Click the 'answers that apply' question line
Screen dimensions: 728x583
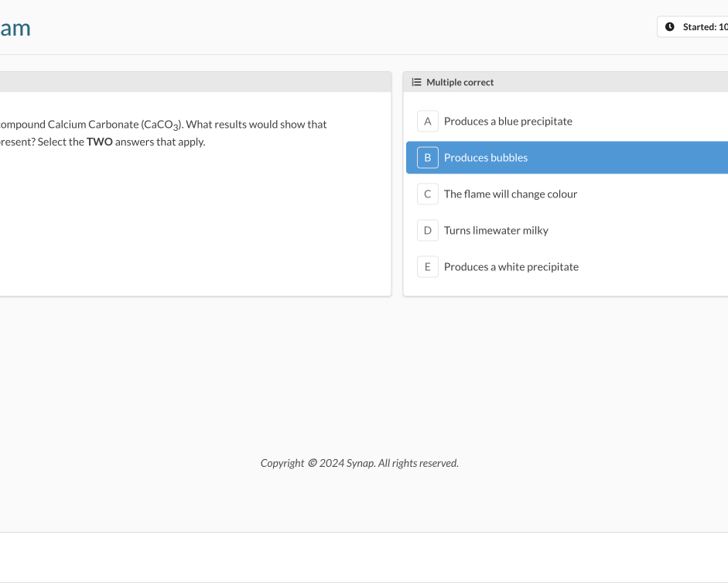159,142
